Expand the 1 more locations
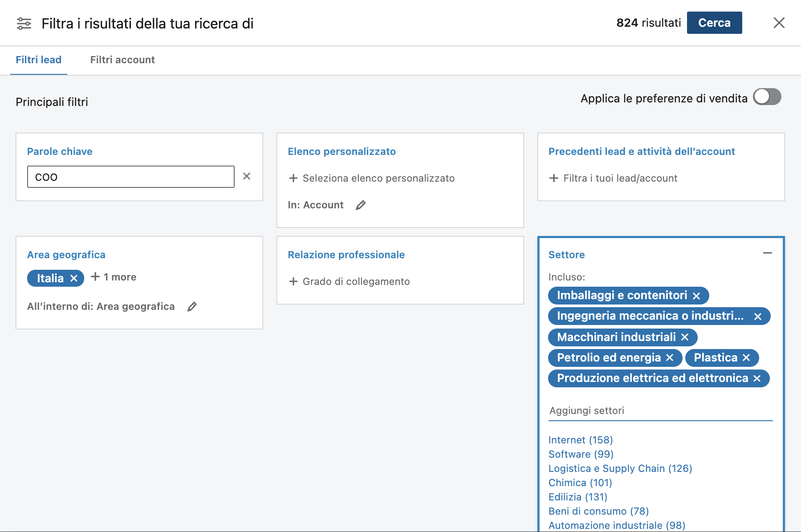This screenshot has width=801, height=532. pyautogui.click(x=114, y=277)
